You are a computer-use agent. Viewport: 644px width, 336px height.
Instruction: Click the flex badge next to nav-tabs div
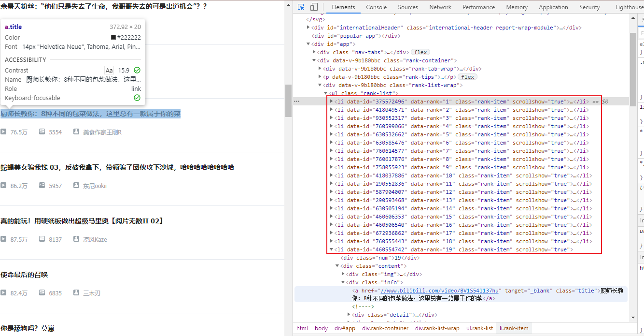tap(420, 52)
